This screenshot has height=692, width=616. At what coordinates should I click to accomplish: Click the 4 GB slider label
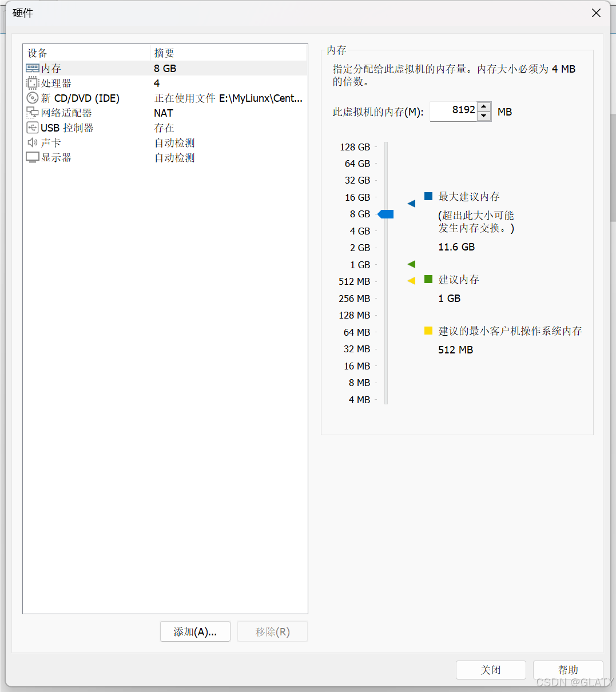pos(360,231)
